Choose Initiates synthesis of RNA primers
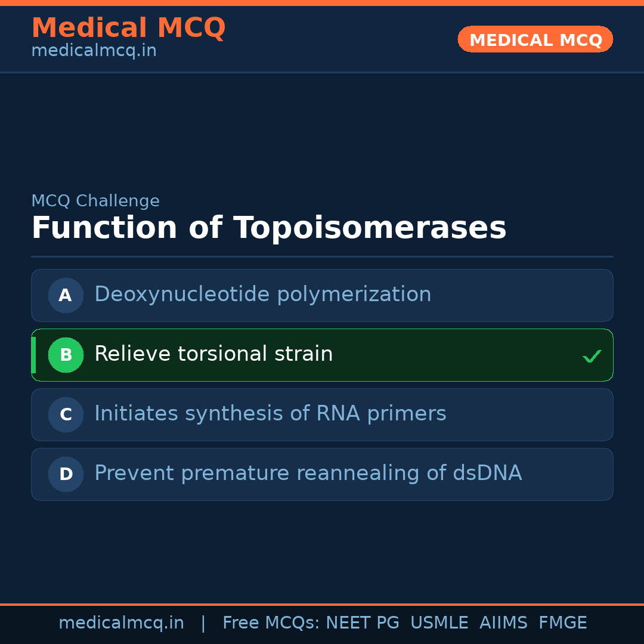The height and width of the screenshot is (644, 644). tap(270, 414)
